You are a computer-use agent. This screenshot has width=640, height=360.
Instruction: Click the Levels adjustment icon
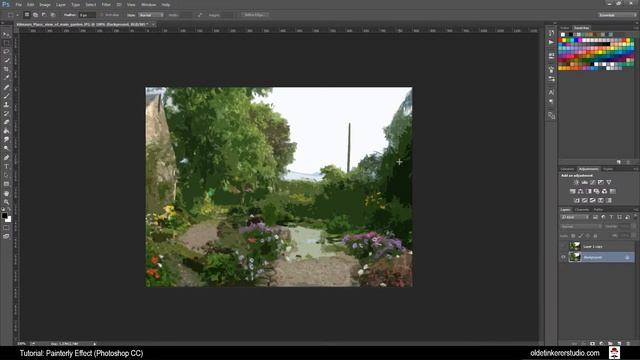pos(584,182)
